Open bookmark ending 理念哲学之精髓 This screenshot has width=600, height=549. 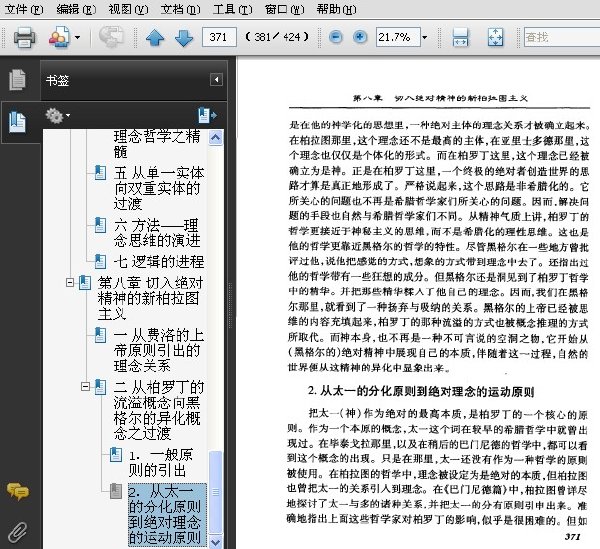[157, 144]
